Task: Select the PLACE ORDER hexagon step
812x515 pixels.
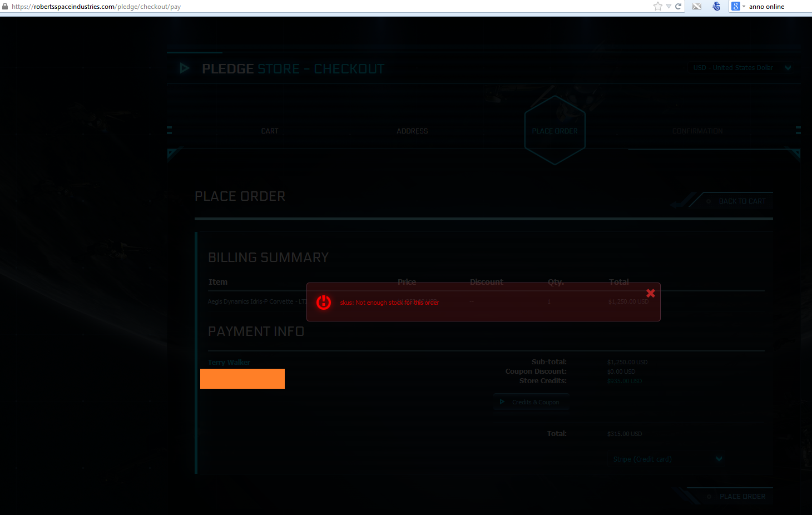Action: click(555, 131)
